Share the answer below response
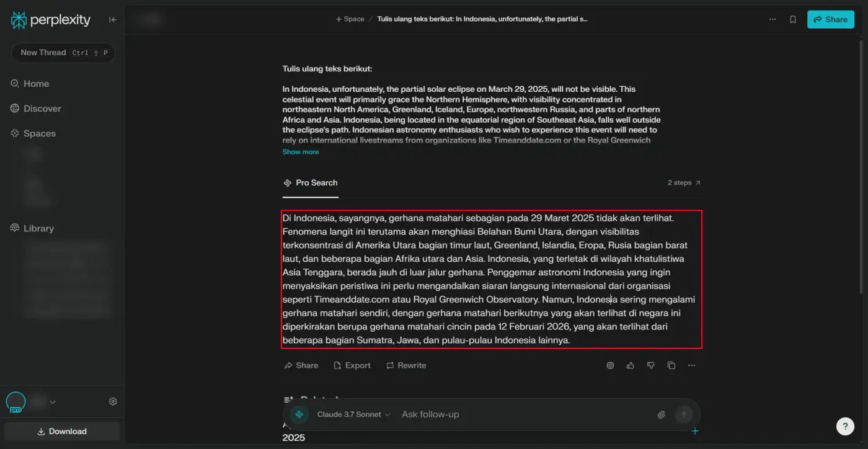This screenshot has height=449, width=868. [x=301, y=365]
